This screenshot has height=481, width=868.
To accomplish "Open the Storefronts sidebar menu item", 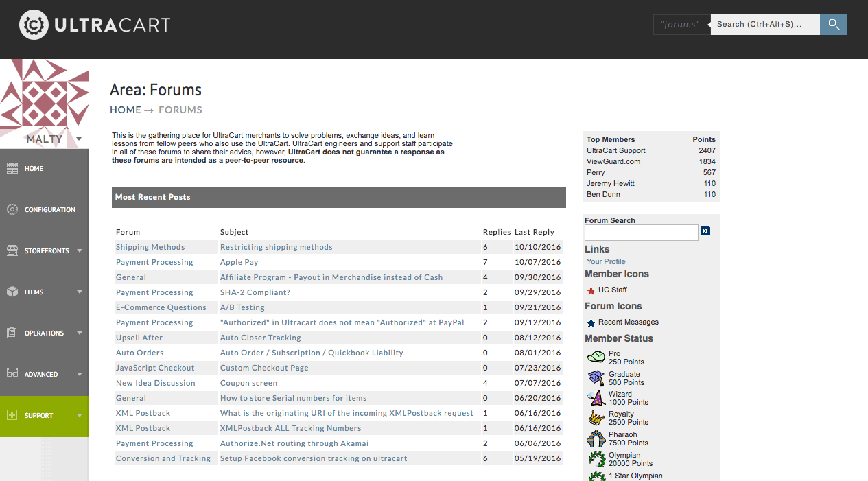I will (45, 251).
